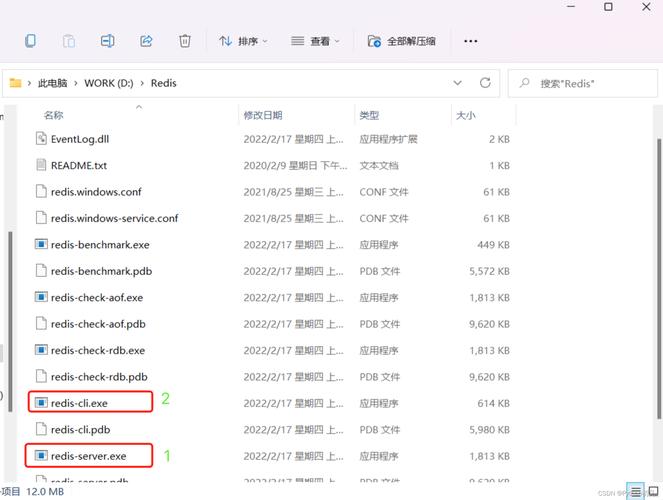Select the redis-benchmark.exe application icon
663x500 pixels.
click(41, 244)
